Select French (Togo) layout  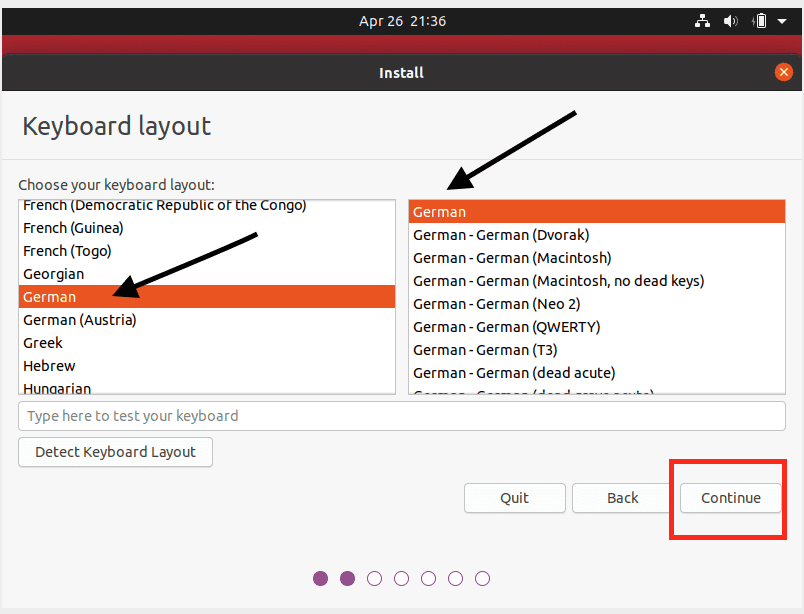click(x=67, y=251)
